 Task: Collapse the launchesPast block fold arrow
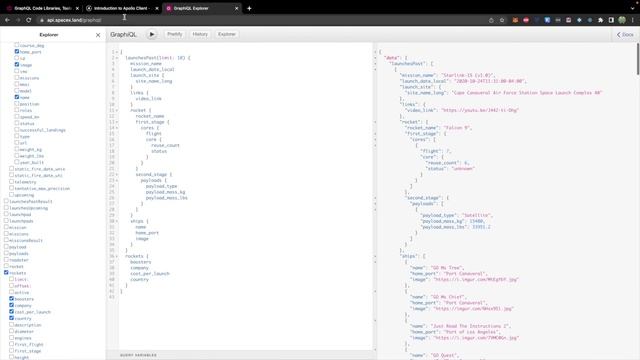click(x=117, y=58)
